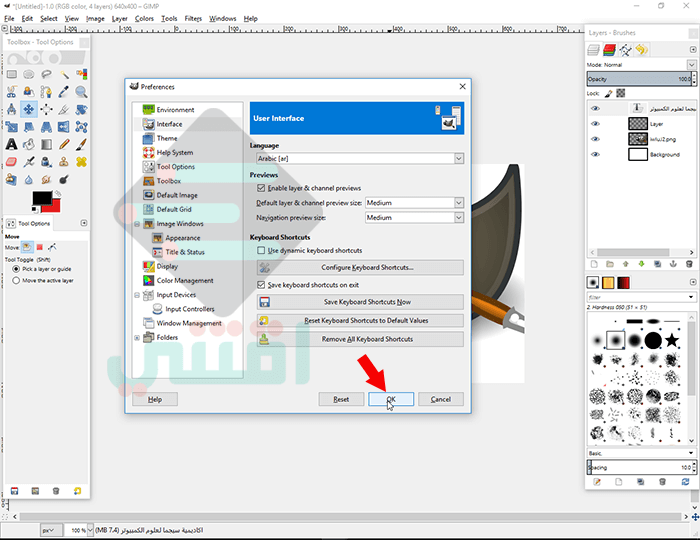Viewport: 700px width, 540px height.
Task: Select the Eraser tool
Action: [x=12, y=162]
